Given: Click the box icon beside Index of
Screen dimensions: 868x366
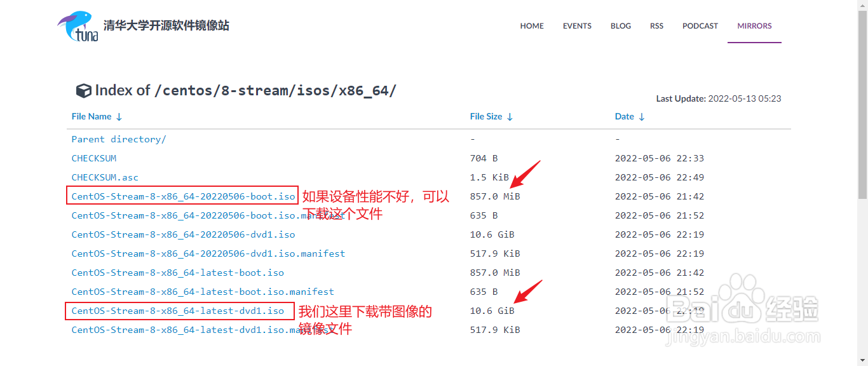Looking at the screenshot, I should pyautogui.click(x=83, y=91).
